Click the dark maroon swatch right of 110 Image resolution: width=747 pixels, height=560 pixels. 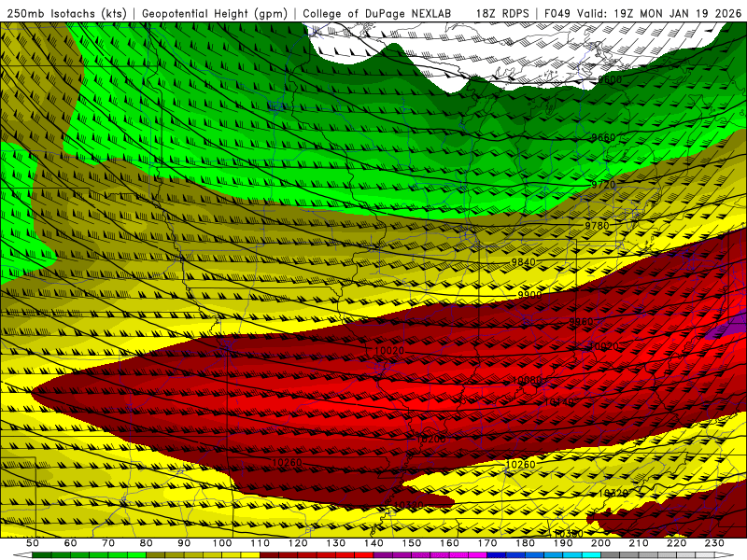(270, 555)
